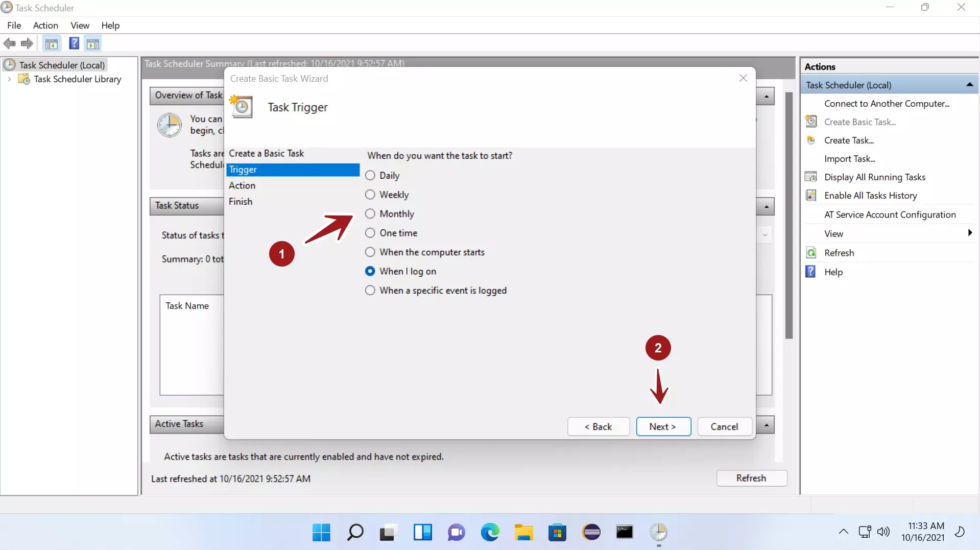Select When the computer starts option
This screenshot has height=550, width=980.
(x=370, y=252)
